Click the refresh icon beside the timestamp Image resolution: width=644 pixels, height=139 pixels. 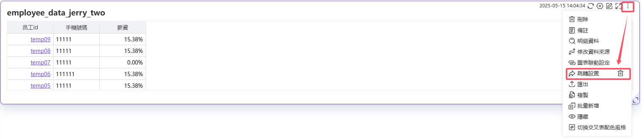coord(590,6)
